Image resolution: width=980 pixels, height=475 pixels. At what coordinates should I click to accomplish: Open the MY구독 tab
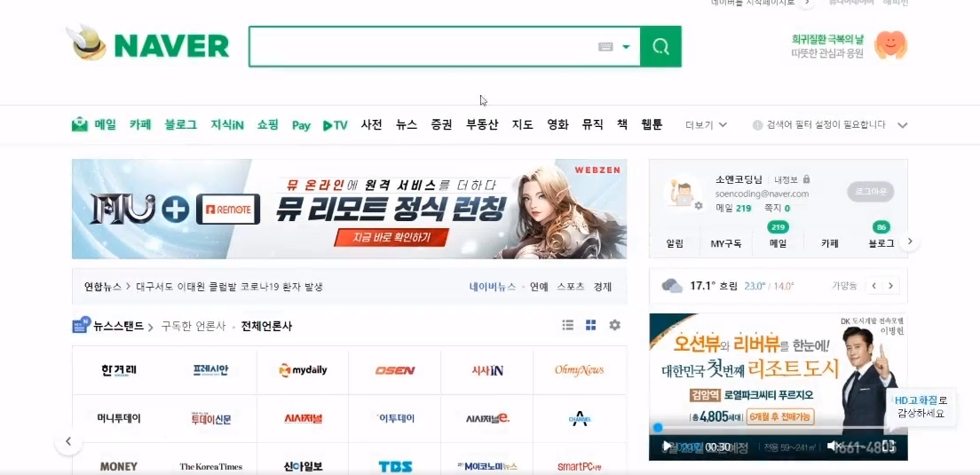click(725, 243)
